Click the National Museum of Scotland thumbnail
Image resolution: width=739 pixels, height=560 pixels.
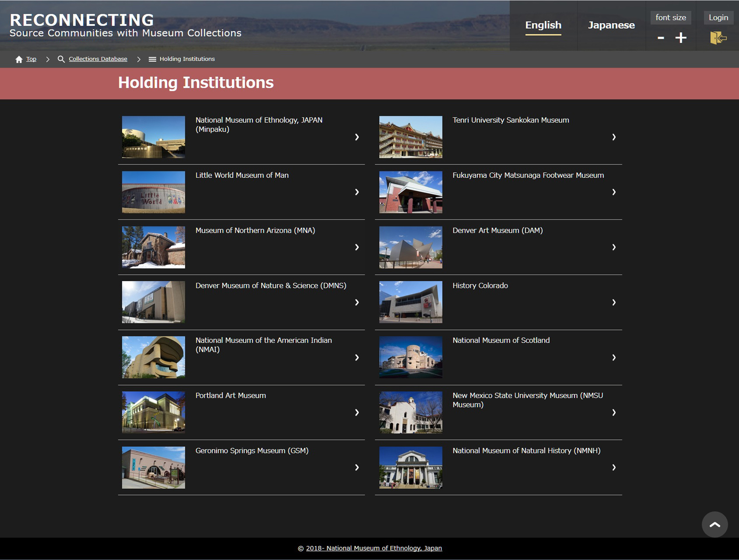(x=411, y=357)
